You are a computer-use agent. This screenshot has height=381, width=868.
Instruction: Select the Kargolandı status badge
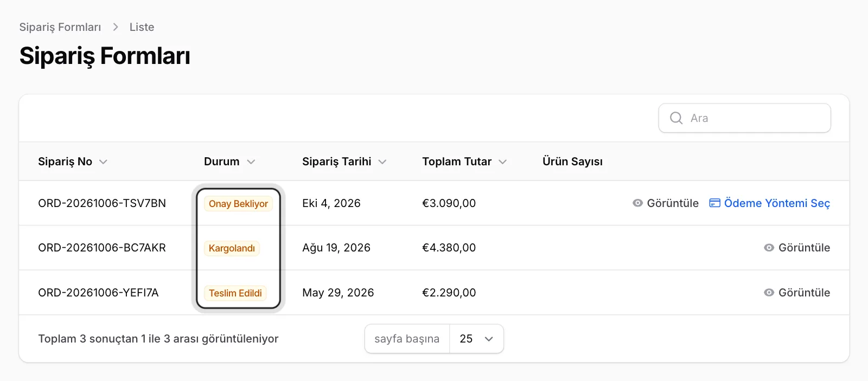pos(232,248)
